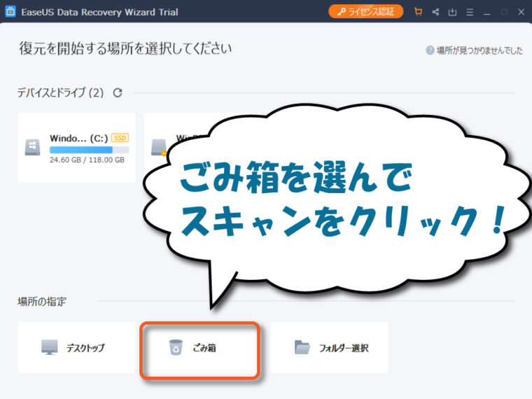Click the desktop monitor icon
This screenshot has height=399, width=532.
coord(50,347)
